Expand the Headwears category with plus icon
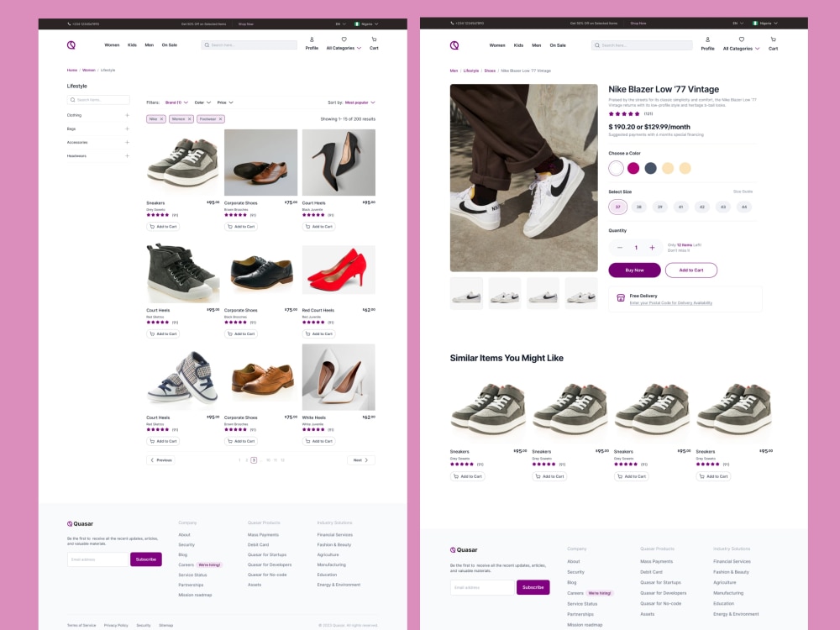Image resolution: width=840 pixels, height=630 pixels. [127, 156]
